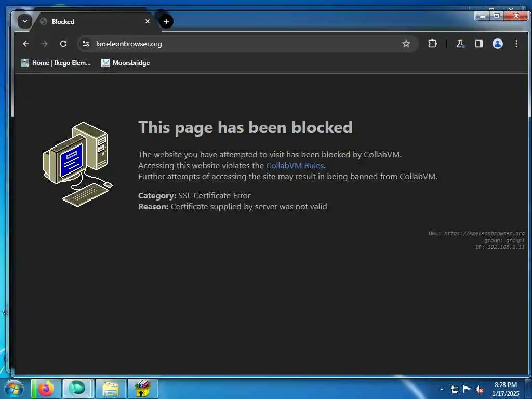Image resolution: width=532 pixels, height=399 pixels.
Task: Click the 'group: group1' footer text
Action: 504,240
